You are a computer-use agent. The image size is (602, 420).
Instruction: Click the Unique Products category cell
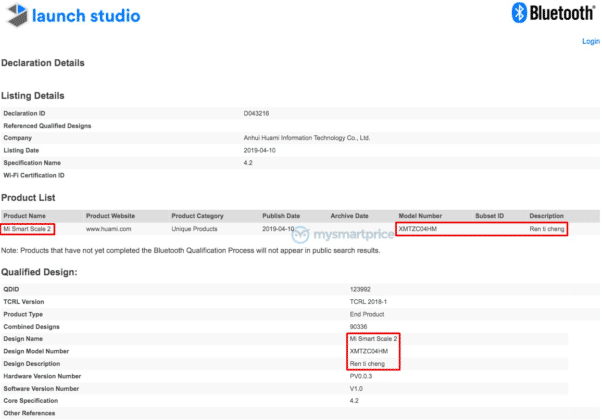pos(194,229)
